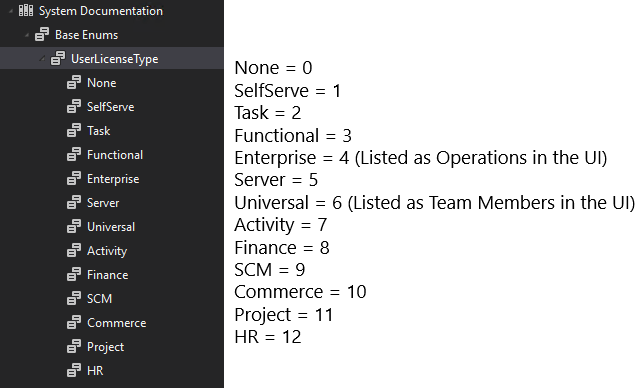Click the UserLicenseType enum icon
Screen dimensions: 644x388
[58, 59]
